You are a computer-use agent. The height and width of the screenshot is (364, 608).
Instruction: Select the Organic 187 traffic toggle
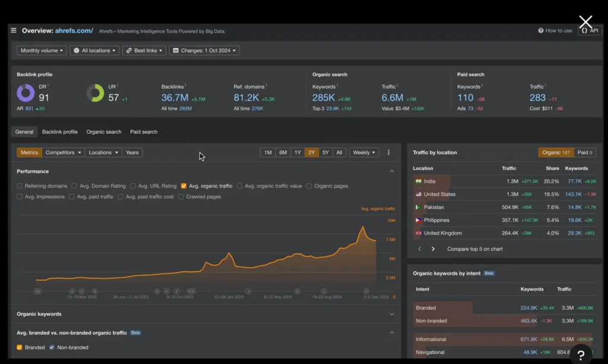tap(556, 153)
